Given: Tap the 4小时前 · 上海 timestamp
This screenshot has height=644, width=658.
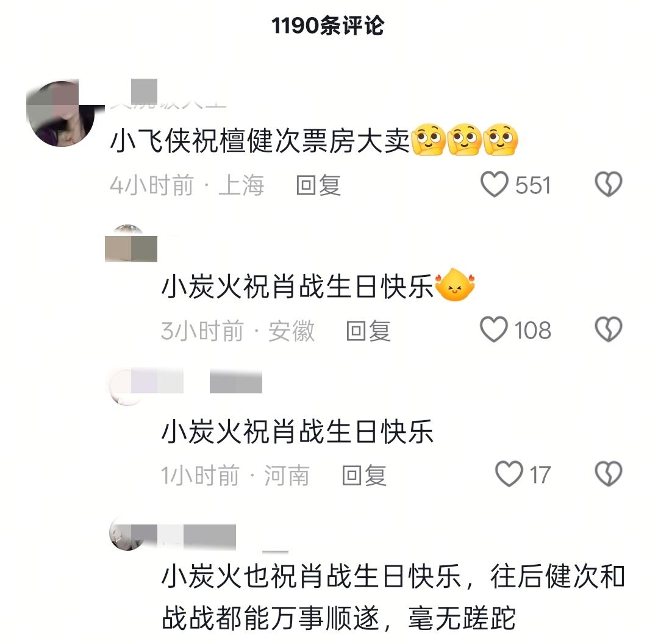Looking at the screenshot, I should pos(187,185).
